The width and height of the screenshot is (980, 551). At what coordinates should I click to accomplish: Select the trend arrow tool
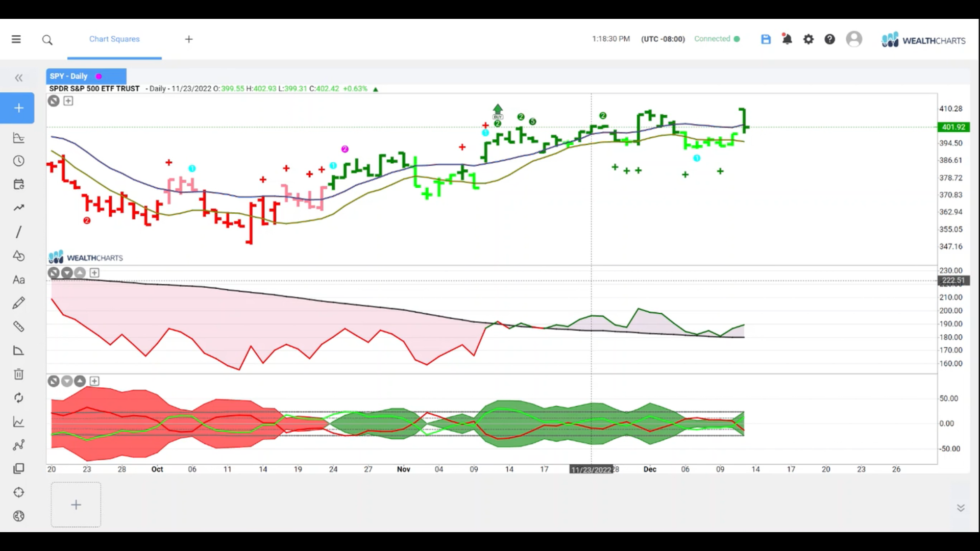click(x=19, y=208)
